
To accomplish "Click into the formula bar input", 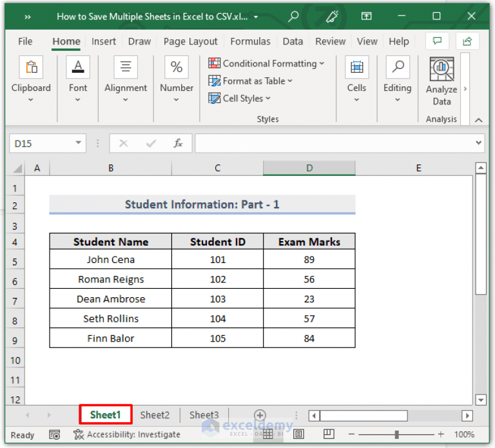I will pyautogui.click(x=335, y=143).
